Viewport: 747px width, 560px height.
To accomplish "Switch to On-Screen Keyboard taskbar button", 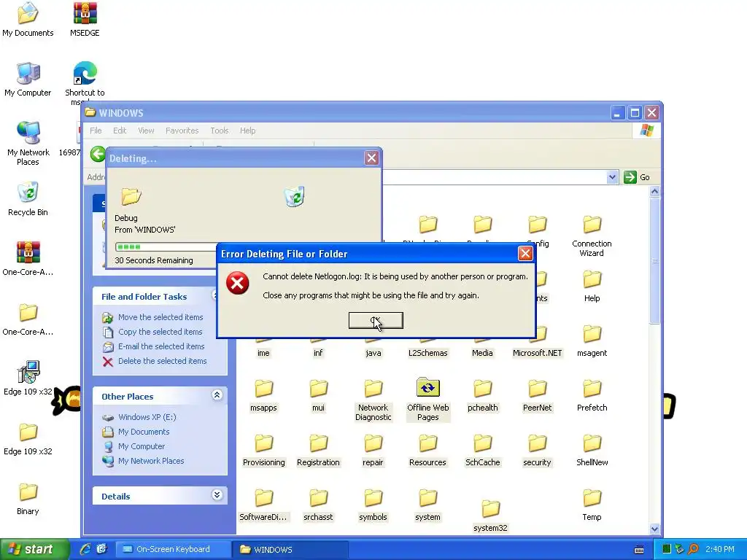I will pos(173,549).
